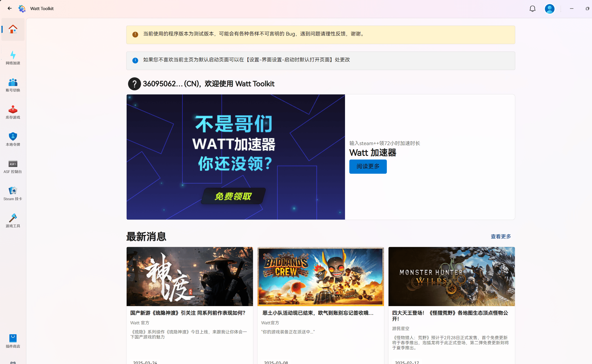This screenshot has height=364, width=592.
Task: Open 本地令牌 local authenticator page
Action: pyautogui.click(x=13, y=139)
